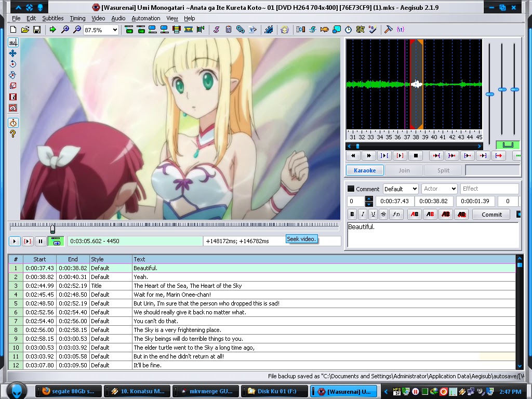Open the Automation menu
This screenshot has height=399, width=532.
click(145, 18)
